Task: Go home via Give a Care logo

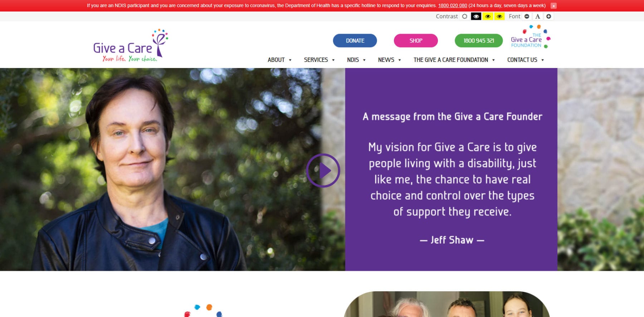Action: point(131,45)
